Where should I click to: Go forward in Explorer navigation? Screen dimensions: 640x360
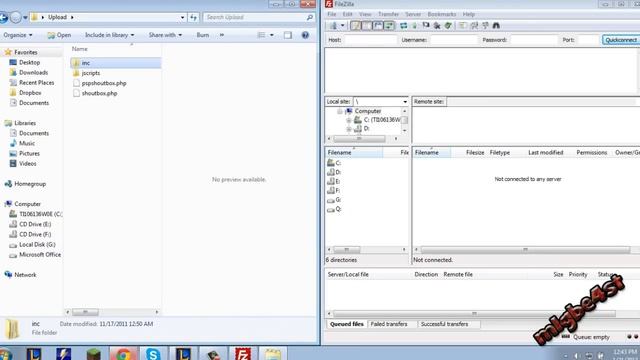[16, 17]
